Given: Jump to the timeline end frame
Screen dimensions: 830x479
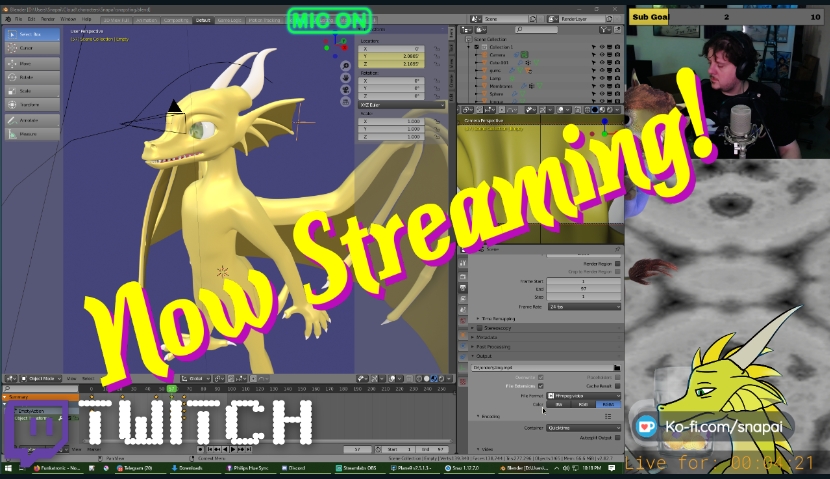Looking at the screenshot, I should click(248, 449).
